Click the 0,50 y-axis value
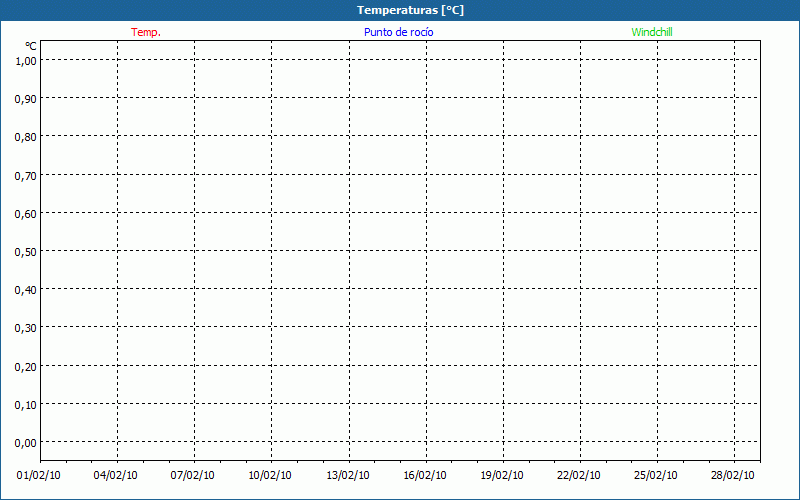 tap(26, 252)
